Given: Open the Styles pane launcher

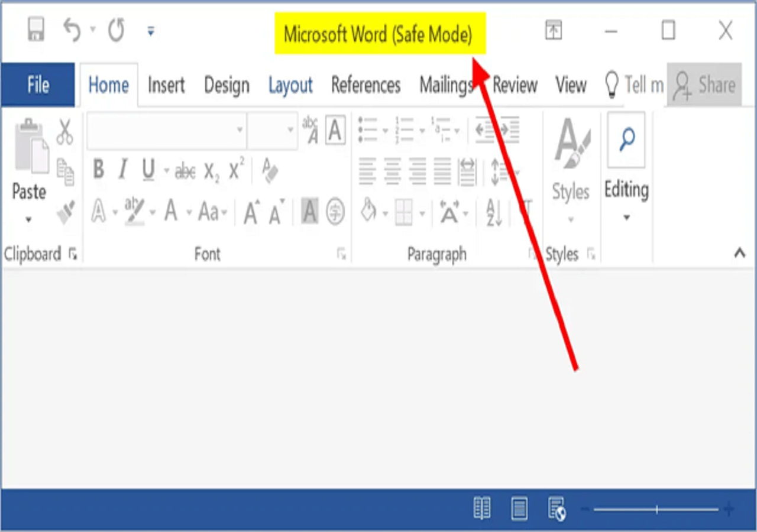Looking at the screenshot, I should coord(590,254).
